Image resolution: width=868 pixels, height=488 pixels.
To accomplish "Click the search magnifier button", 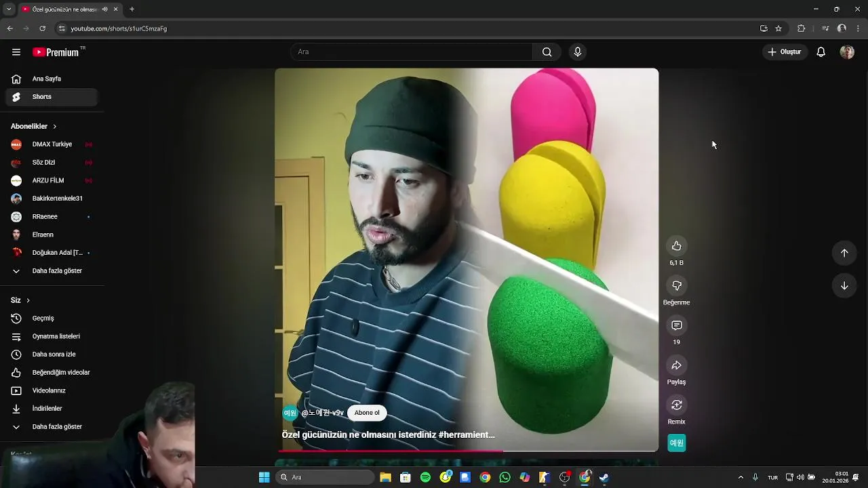I will click(x=547, y=52).
